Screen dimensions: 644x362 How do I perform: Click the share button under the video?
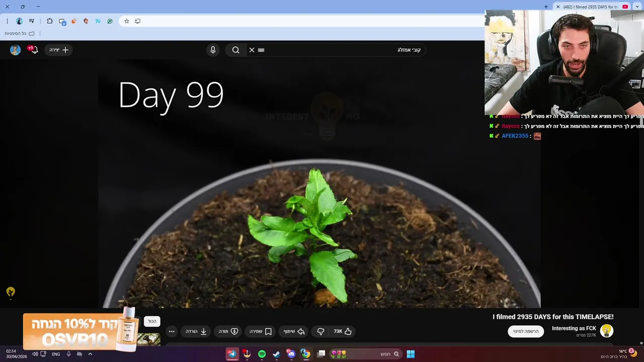coord(294,331)
